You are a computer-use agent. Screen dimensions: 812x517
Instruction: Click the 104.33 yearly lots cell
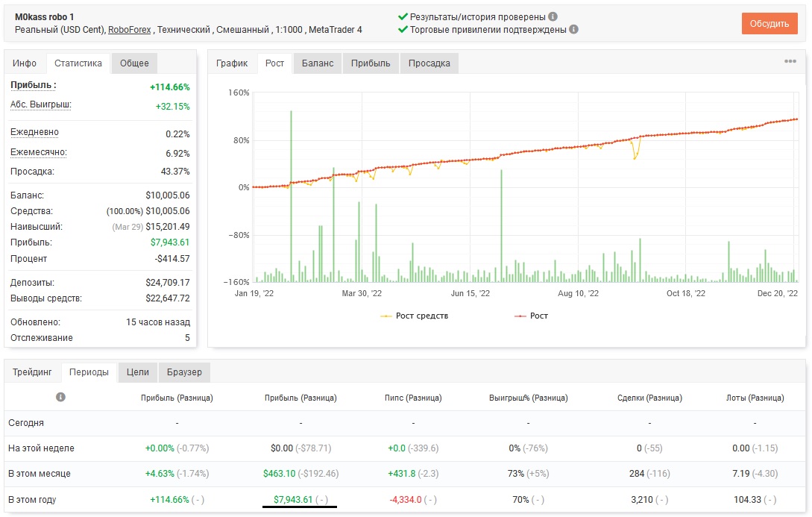[755, 499]
